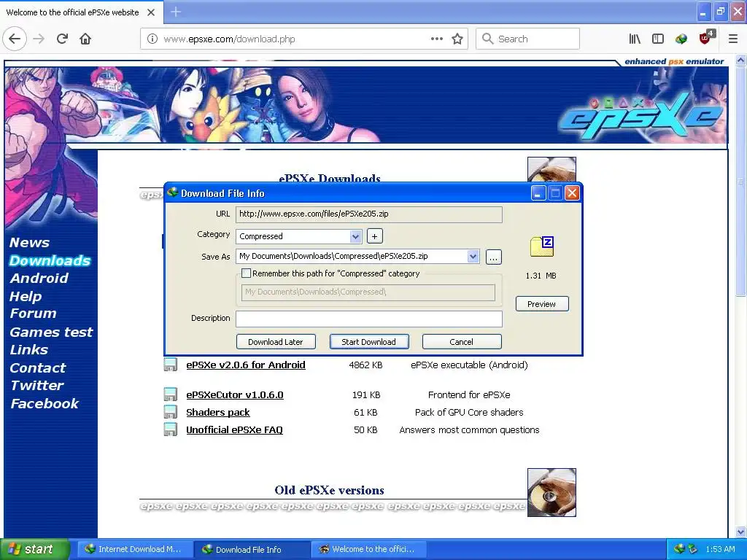Open Help in site sidebar
The height and width of the screenshot is (560, 747).
coord(26,296)
